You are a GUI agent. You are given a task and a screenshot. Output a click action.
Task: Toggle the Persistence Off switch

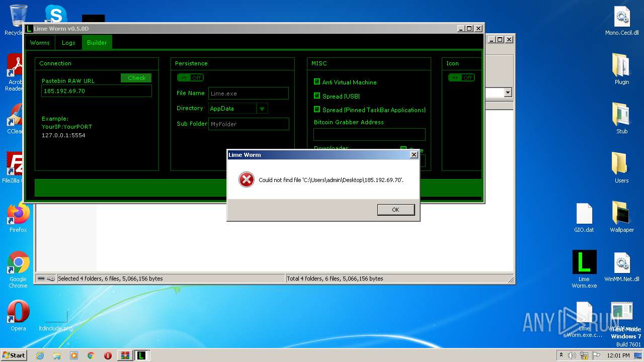coord(190,77)
